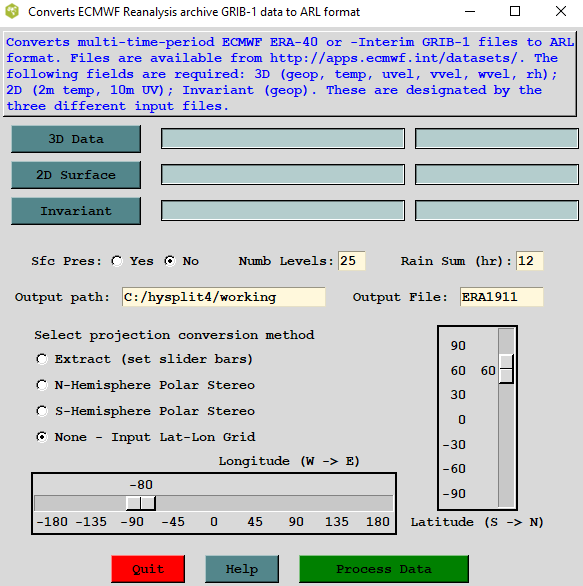Viewport: 583px width, 586px height.
Task: Choose N-Hemisphere Polar Stereo projection
Action: tap(42, 385)
